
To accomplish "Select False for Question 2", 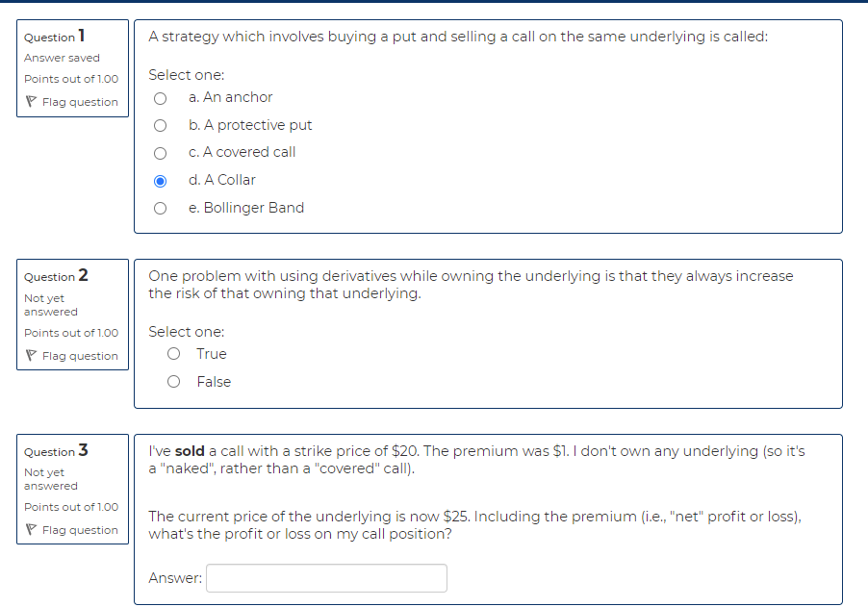I will click(x=173, y=381).
